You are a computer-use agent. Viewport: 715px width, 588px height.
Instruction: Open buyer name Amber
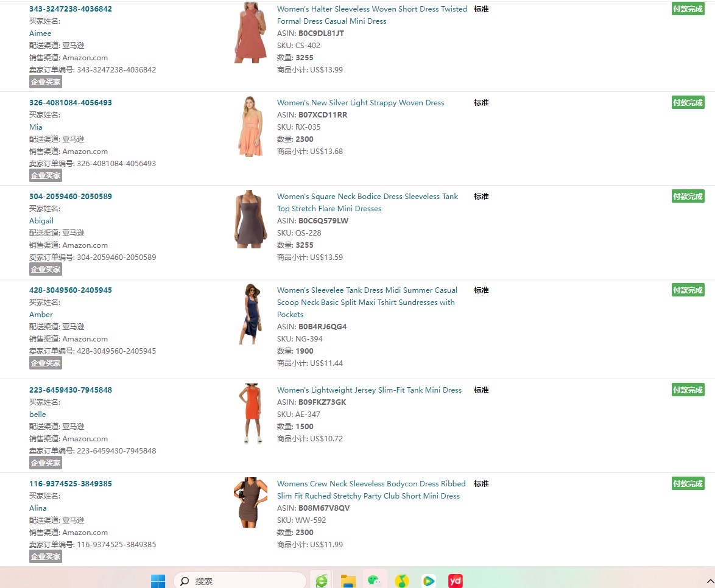coord(41,315)
